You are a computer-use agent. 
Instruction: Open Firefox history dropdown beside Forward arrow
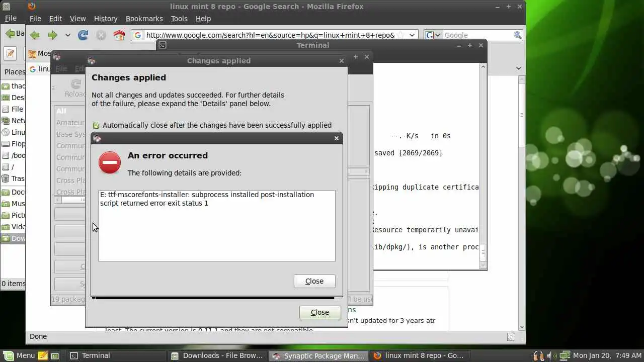coord(67,35)
